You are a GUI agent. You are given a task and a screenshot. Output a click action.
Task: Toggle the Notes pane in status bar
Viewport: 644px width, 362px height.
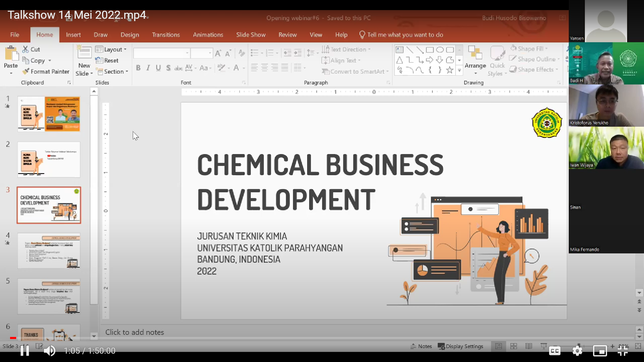click(x=421, y=346)
